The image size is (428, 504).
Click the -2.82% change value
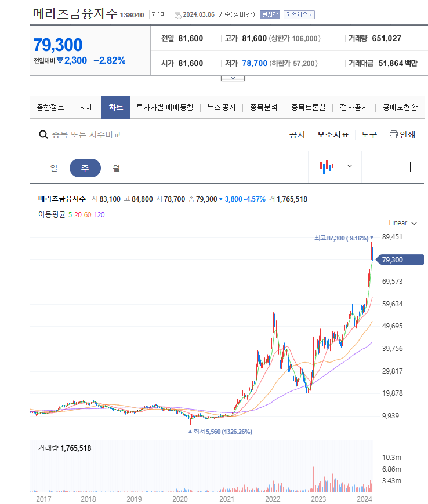110,60
